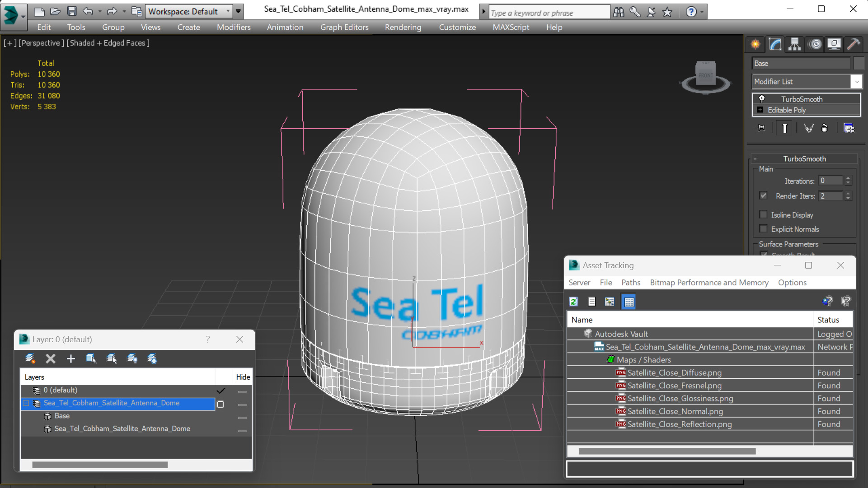Expand the Editable Poly plus sign
Image resolution: width=868 pixels, height=488 pixels.
[760, 110]
